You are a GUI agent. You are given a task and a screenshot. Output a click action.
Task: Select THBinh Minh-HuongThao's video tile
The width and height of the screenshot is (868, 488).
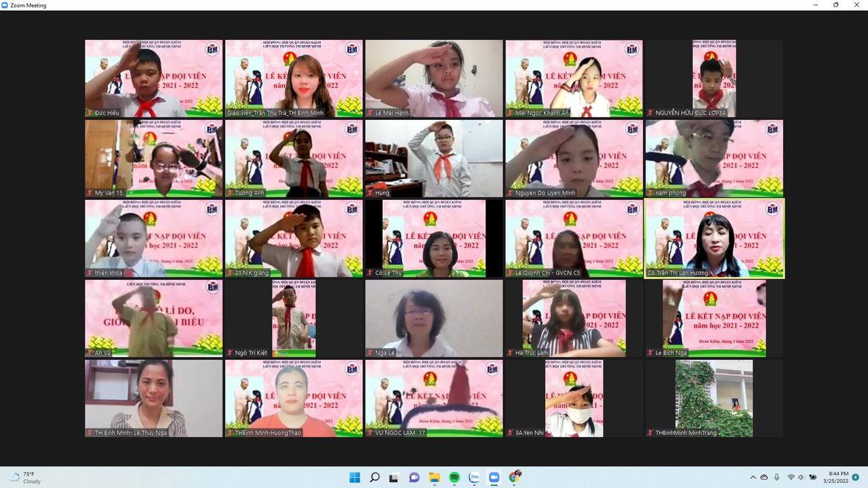294,399
